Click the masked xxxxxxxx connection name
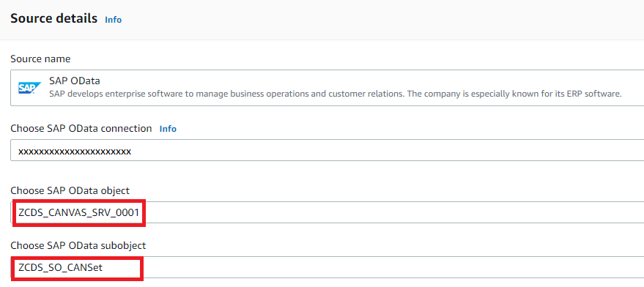This screenshot has width=644, height=287. click(x=75, y=152)
